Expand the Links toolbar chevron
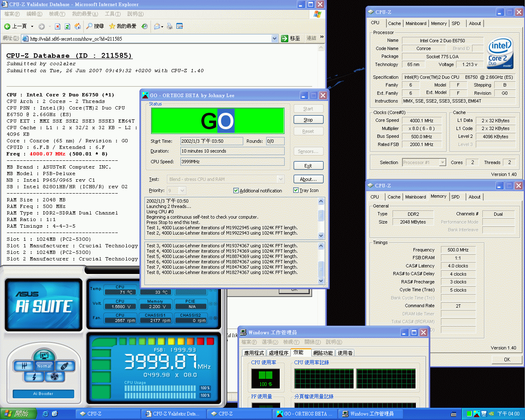 click(322, 37)
